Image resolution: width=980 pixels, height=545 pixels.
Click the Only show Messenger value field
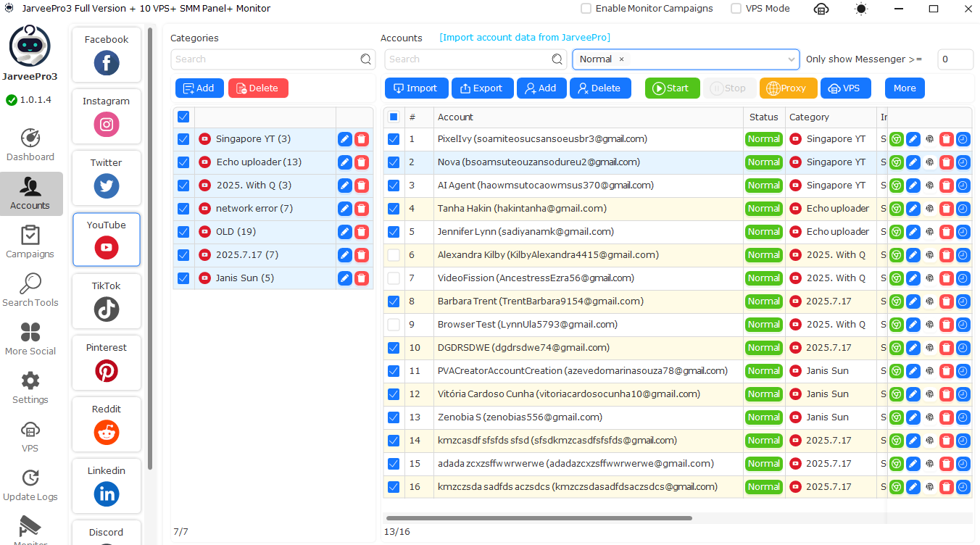[955, 59]
